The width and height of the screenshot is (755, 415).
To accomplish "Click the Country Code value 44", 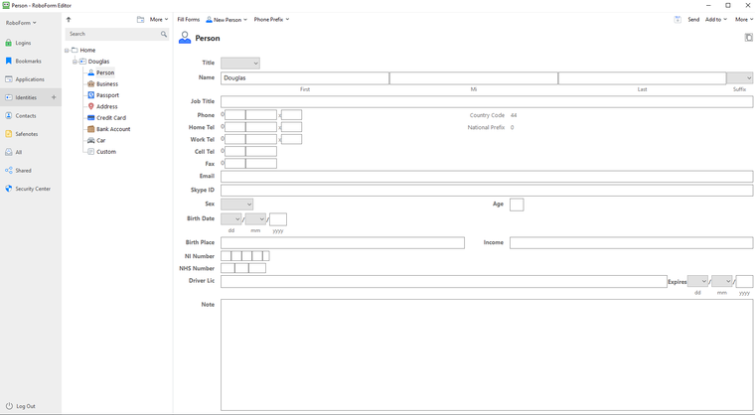I will click(514, 116).
